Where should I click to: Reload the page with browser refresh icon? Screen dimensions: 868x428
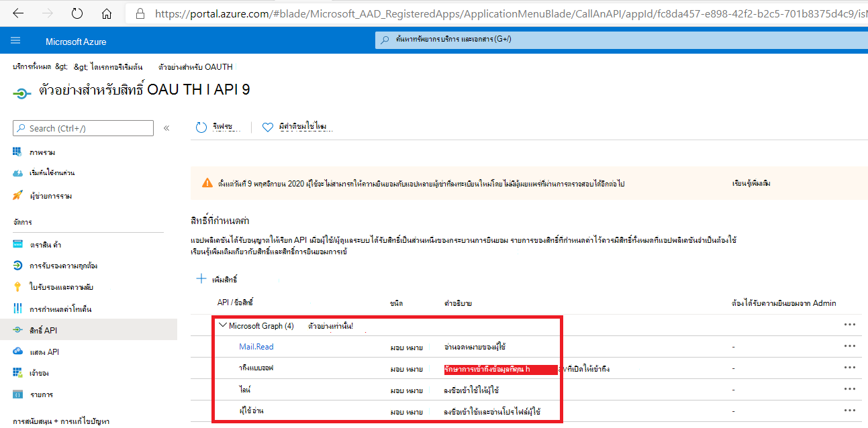[77, 13]
